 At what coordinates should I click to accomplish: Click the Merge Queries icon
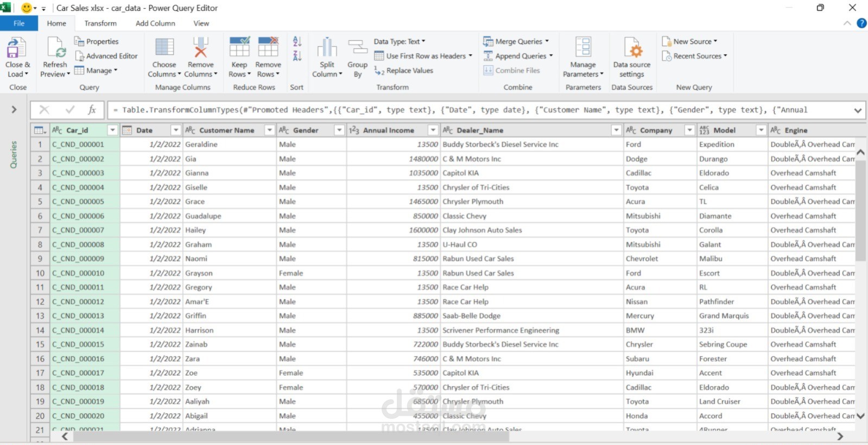pos(489,41)
